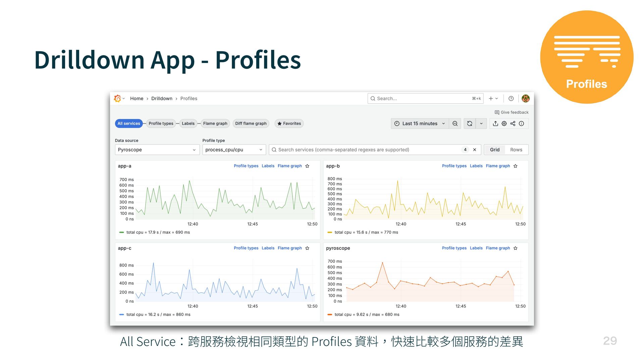644x362 pixels.
Task: Click the share link icon
Action: click(513, 124)
